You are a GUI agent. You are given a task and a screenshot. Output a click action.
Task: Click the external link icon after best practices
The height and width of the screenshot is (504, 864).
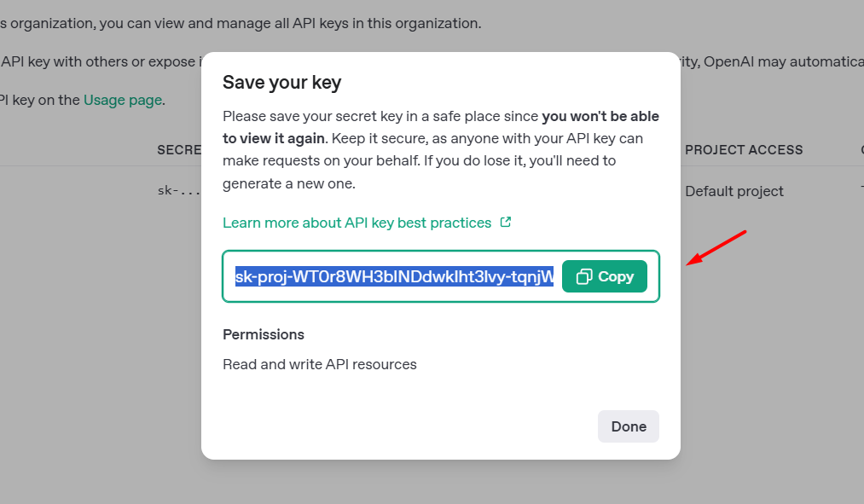pos(505,222)
